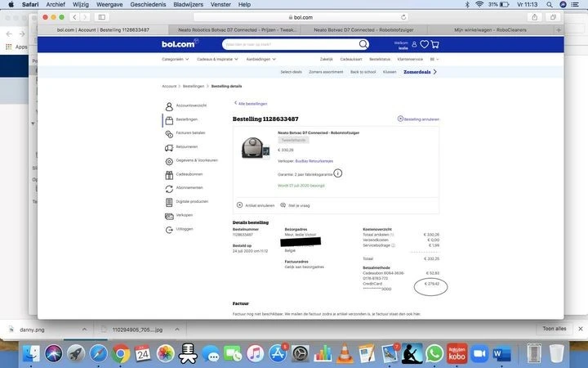The height and width of the screenshot is (368, 588).
Task: Close the downloads bar with X
Action: click(x=581, y=329)
